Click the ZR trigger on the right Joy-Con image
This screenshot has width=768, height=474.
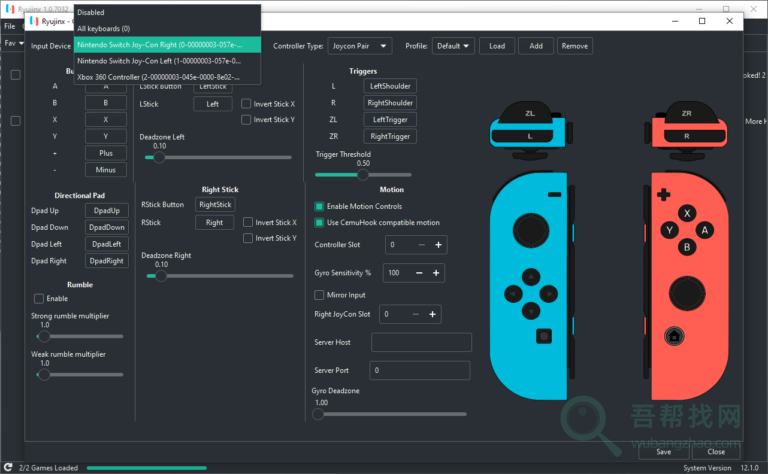[x=686, y=115]
